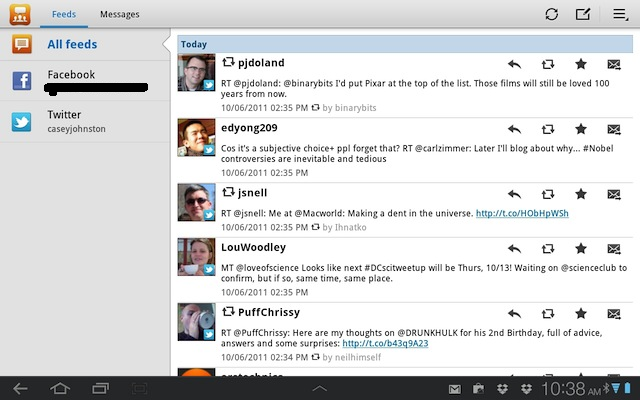
Task: Star edyong209's tweet as favorite
Action: point(581,129)
